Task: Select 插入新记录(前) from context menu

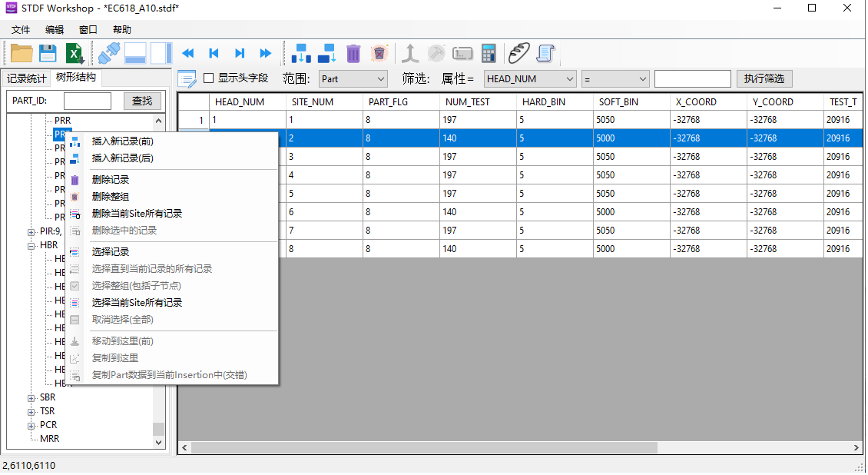Action: point(123,141)
